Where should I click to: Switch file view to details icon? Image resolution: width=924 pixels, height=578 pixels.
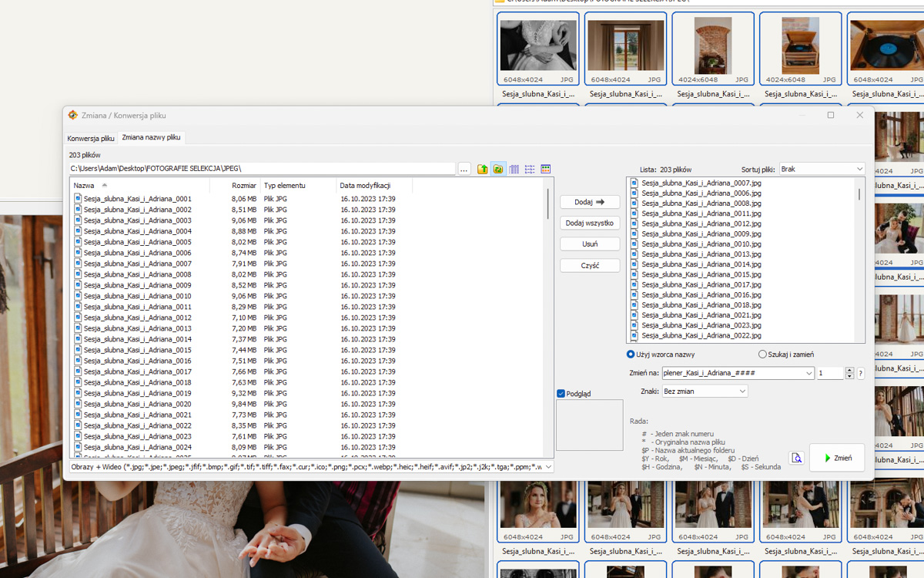click(514, 170)
